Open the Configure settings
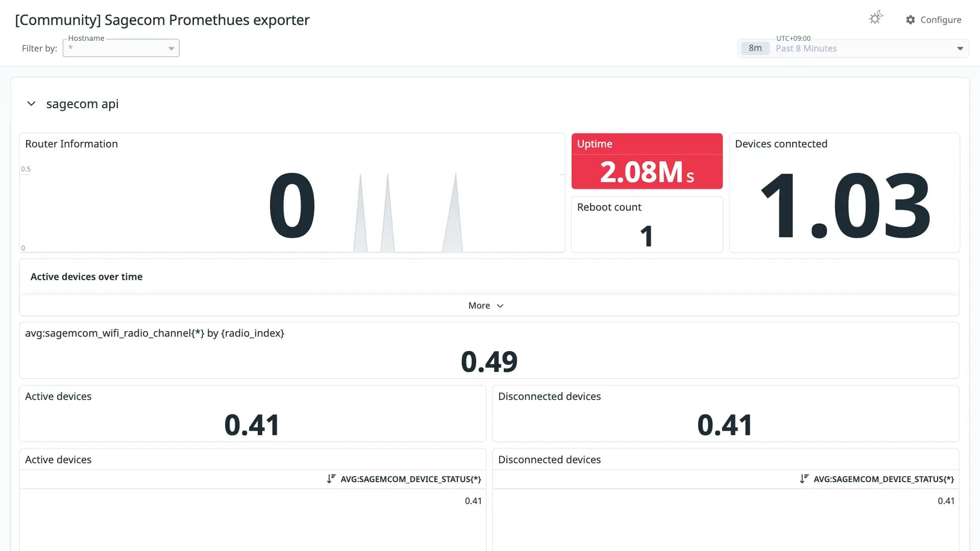 [934, 19]
